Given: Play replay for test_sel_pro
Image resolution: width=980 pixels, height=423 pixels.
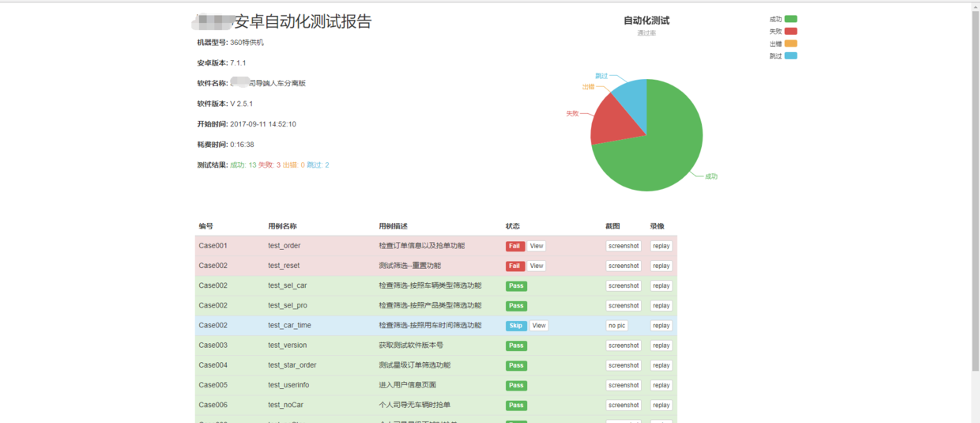Looking at the screenshot, I should coord(661,305).
